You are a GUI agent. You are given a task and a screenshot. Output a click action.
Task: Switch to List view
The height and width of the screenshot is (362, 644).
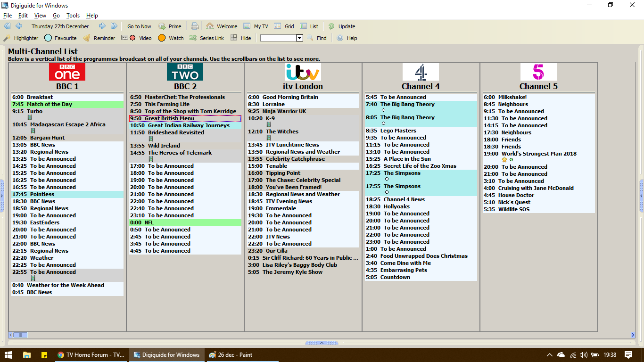tap(309, 26)
